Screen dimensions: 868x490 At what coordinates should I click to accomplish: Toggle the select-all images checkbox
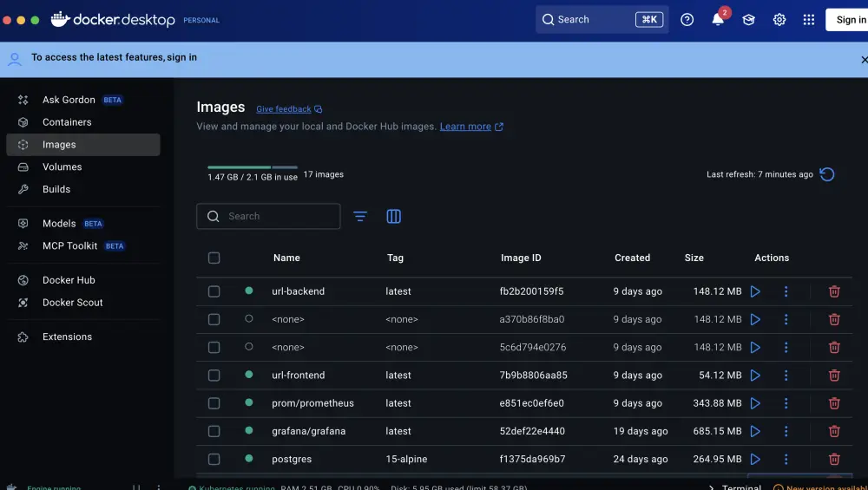214,258
